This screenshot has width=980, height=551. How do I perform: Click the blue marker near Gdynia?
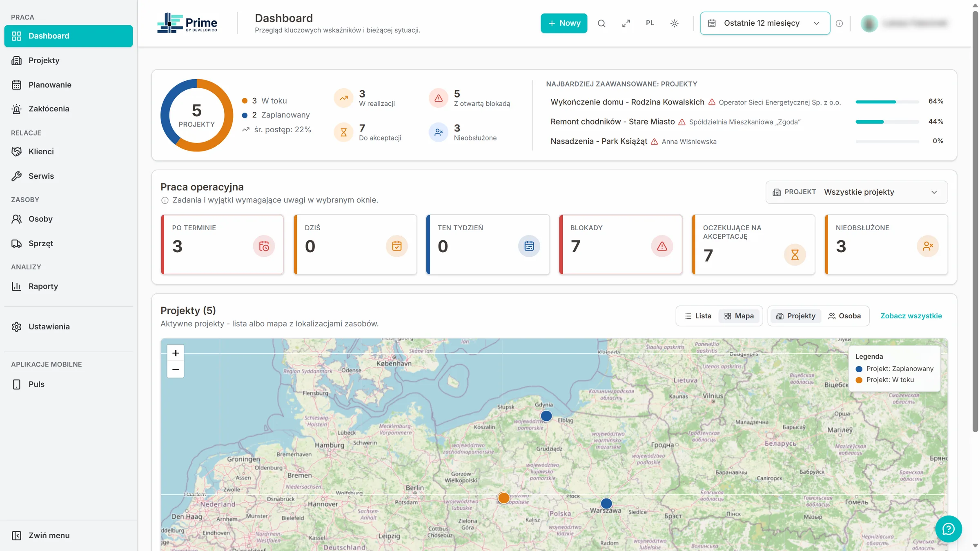pyautogui.click(x=546, y=416)
